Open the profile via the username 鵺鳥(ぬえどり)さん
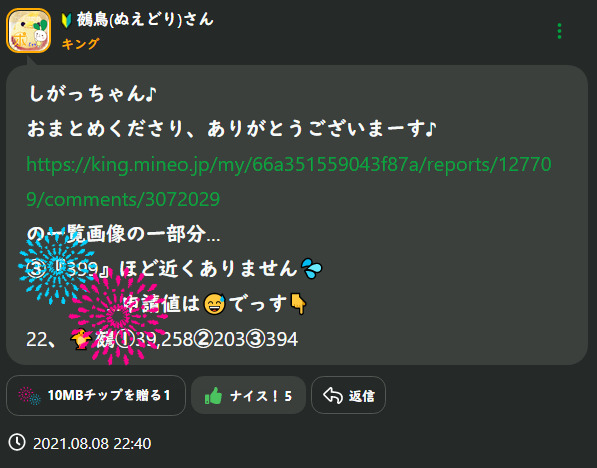 pos(145,20)
